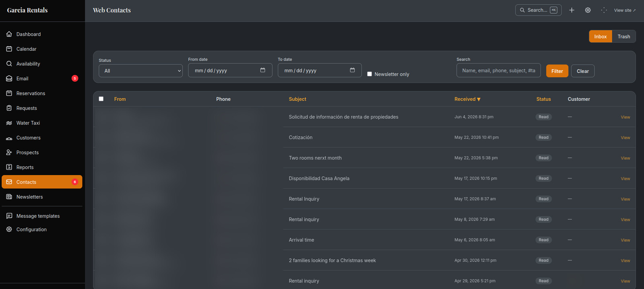Sort by Received column descending arrow
The image size is (644, 289).
pos(479,99)
